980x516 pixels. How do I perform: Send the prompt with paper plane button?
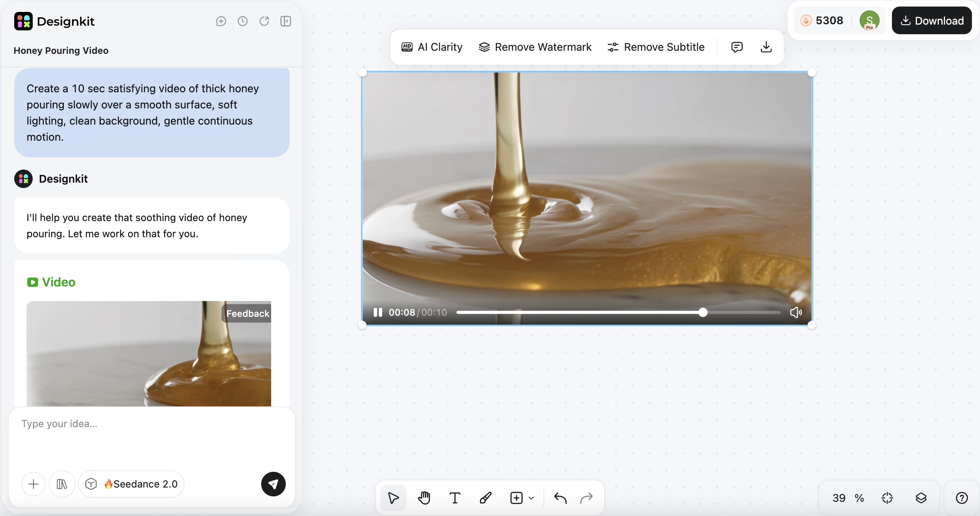tap(273, 484)
